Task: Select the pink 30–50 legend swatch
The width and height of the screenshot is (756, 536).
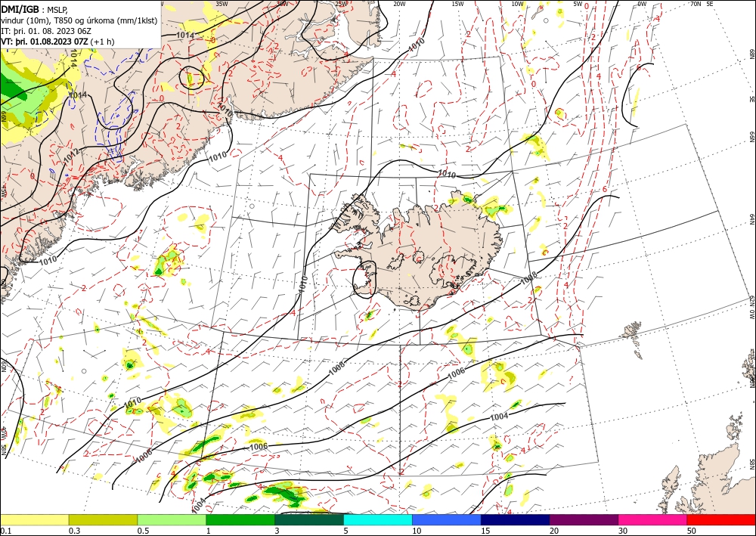Action: click(x=653, y=519)
